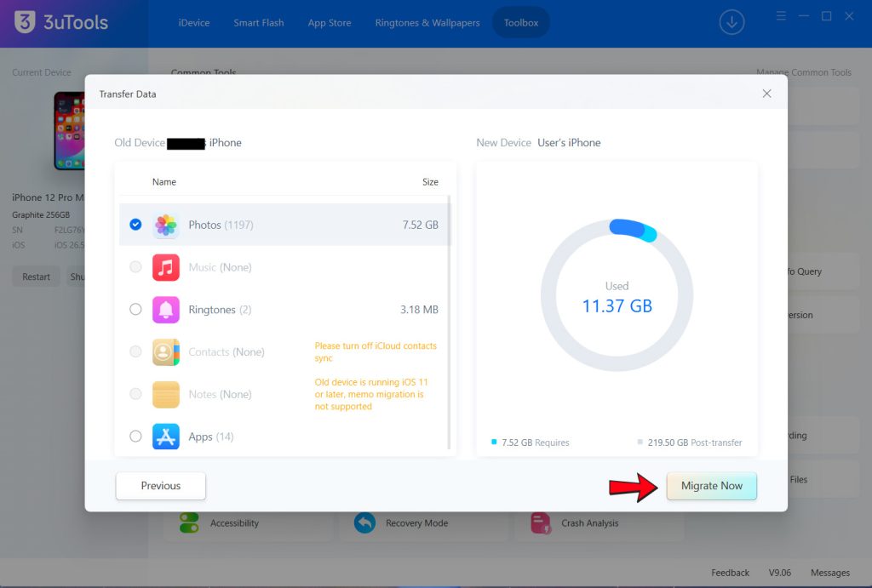Click the Size column header
The height and width of the screenshot is (588, 872).
point(430,182)
